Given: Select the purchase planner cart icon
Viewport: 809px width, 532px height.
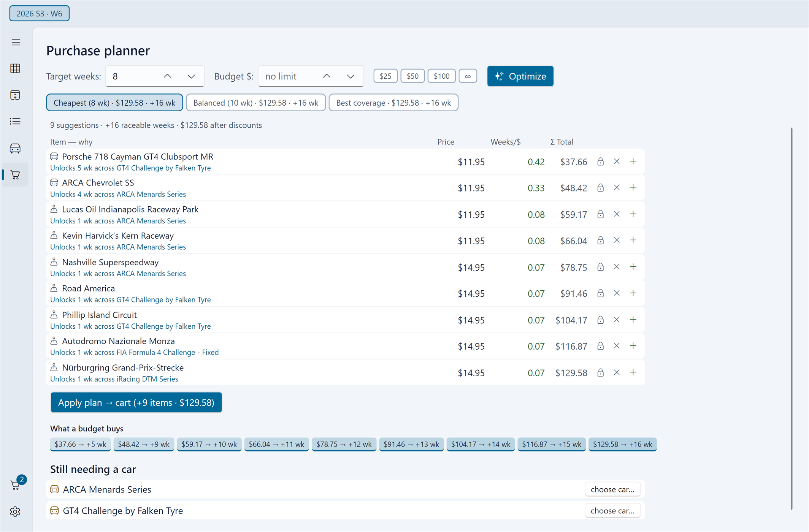Looking at the screenshot, I should pyautogui.click(x=15, y=175).
